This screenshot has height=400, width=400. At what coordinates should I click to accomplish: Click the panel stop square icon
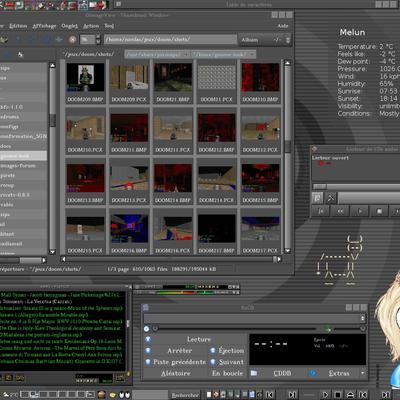click(337, 395)
